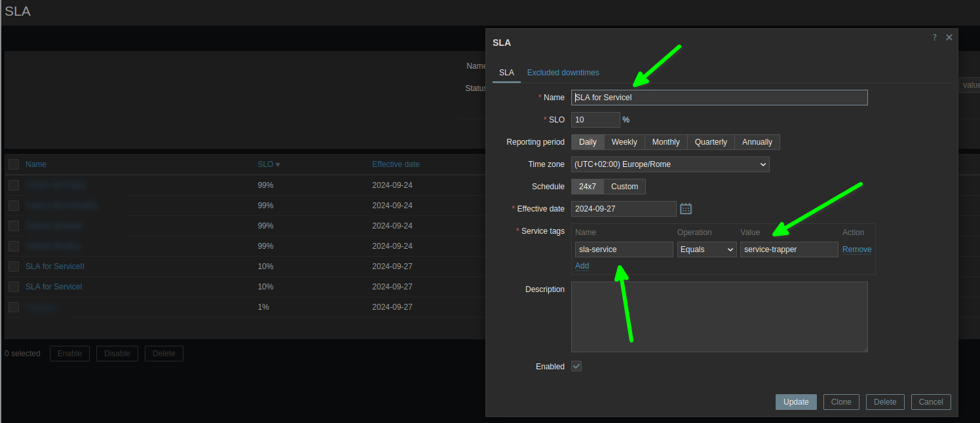Click into the Description text area
The image size is (980, 423).
coord(719,317)
